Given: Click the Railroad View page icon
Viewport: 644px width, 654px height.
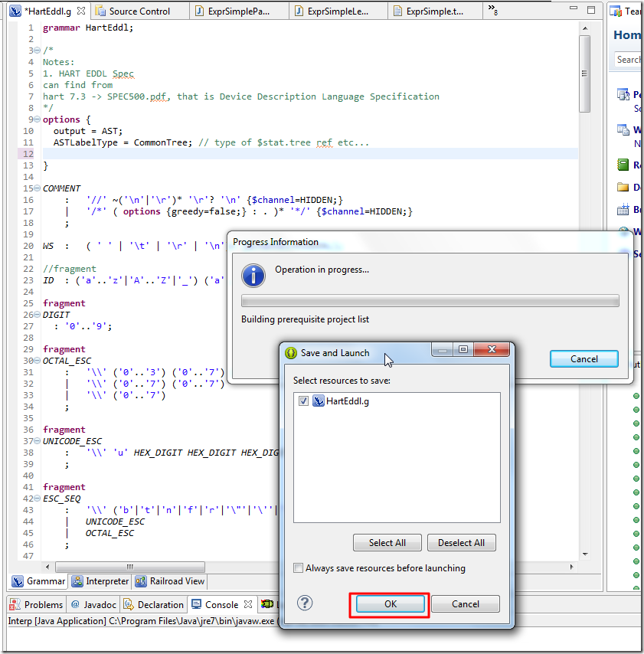Looking at the screenshot, I should [x=141, y=581].
